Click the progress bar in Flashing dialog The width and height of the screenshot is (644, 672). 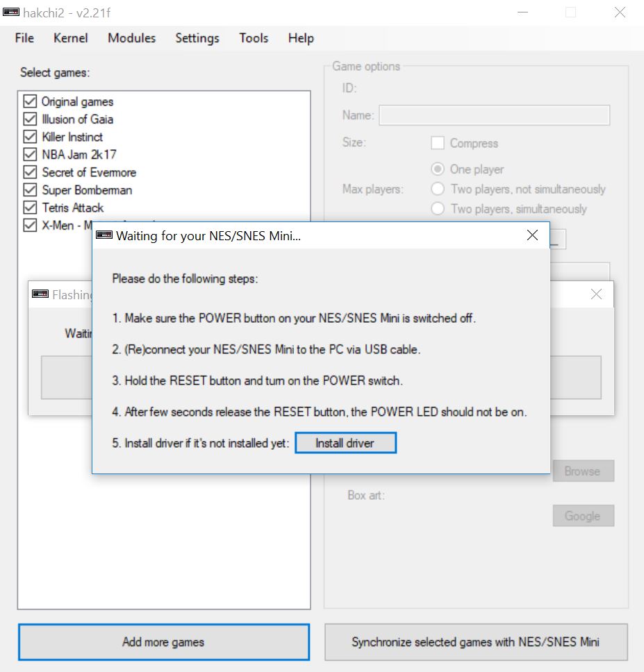pos(321,377)
